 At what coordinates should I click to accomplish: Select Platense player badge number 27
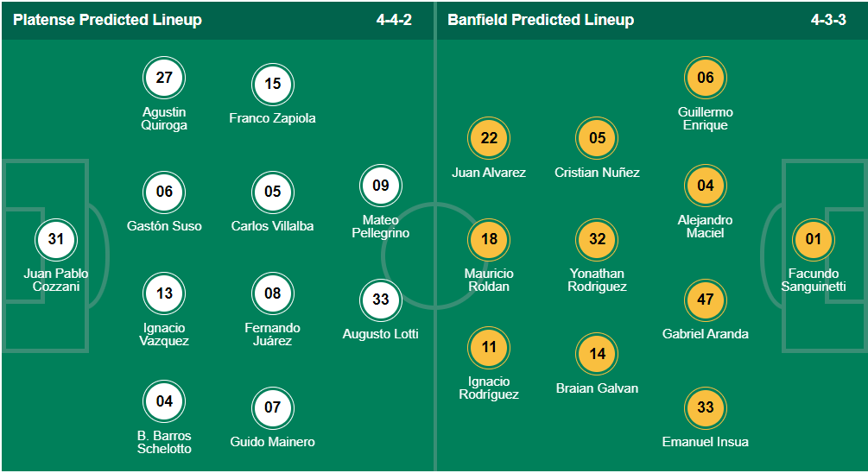pyautogui.click(x=164, y=78)
